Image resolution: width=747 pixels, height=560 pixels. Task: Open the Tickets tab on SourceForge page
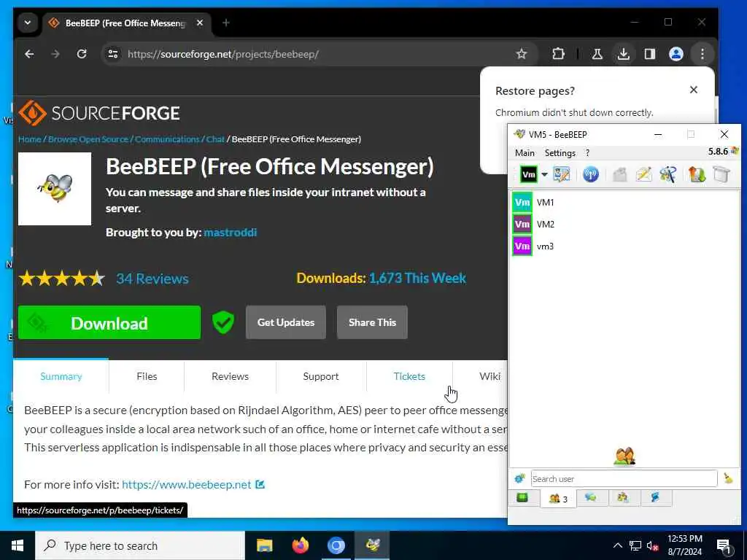point(409,376)
